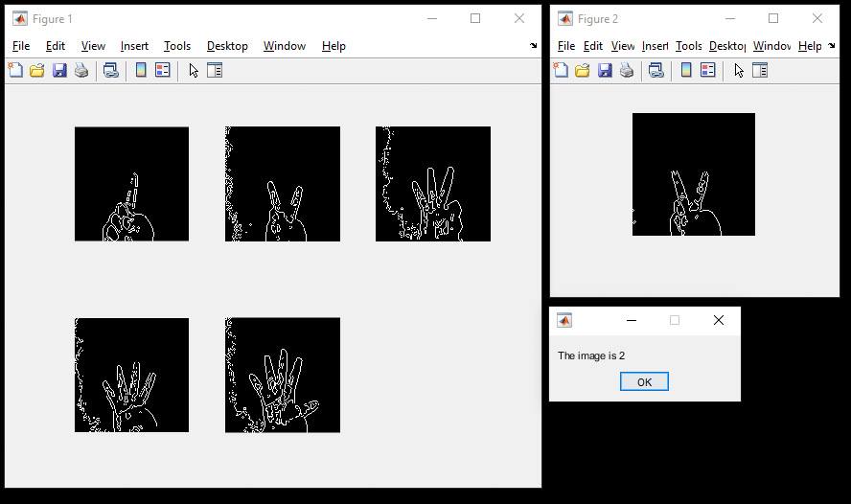
Task: Open Tools menu in Figure 2
Action: pos(689,46)
